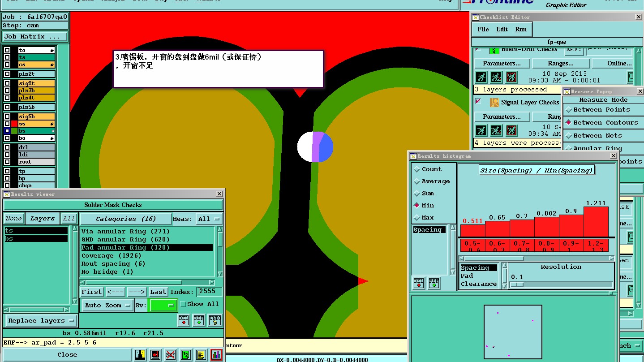
Task: Open the File menu in Checklist Editor
Action: coord(483,29)
